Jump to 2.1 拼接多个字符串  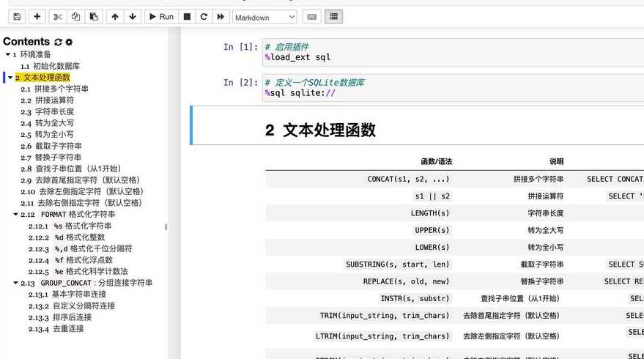pyautogui.click(x=55, y=89)
